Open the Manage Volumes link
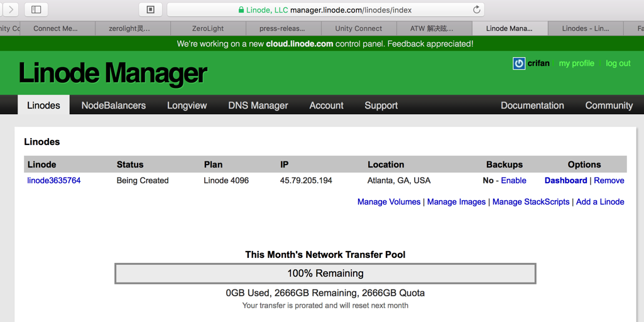 [388, 202]
